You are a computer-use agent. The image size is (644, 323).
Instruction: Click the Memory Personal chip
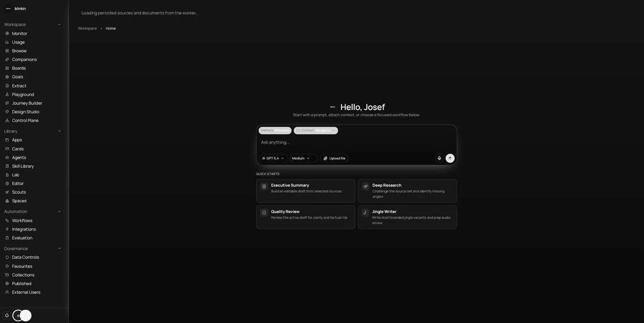[x=275, y=131]
